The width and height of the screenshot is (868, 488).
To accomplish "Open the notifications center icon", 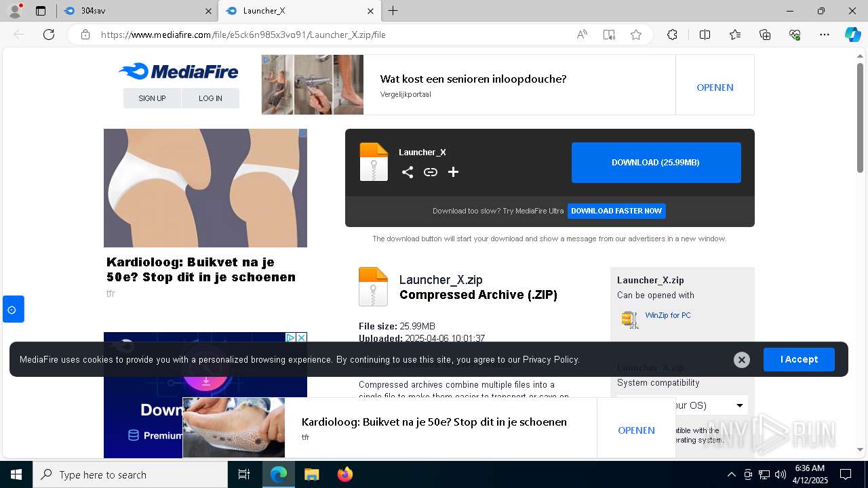I will click(846, 474).
